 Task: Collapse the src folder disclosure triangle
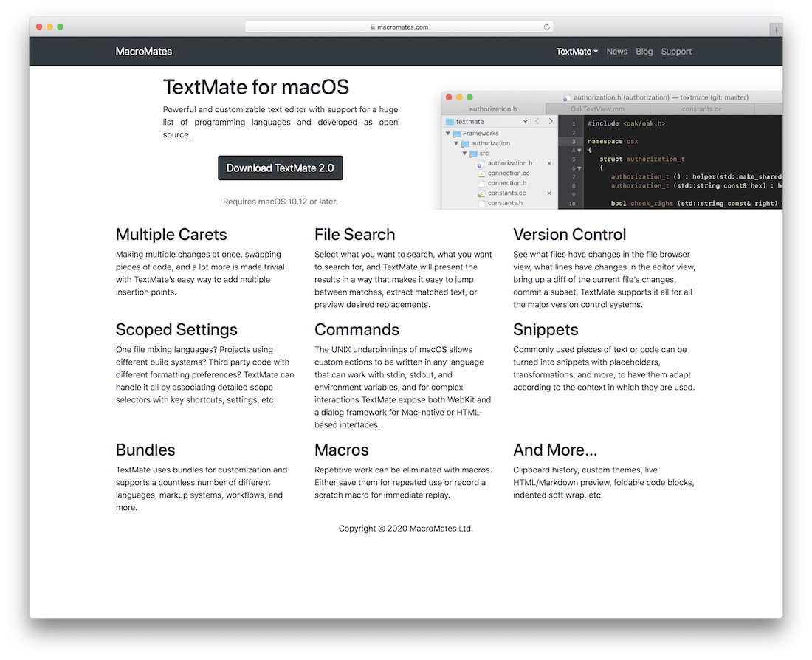coord(464,154)
